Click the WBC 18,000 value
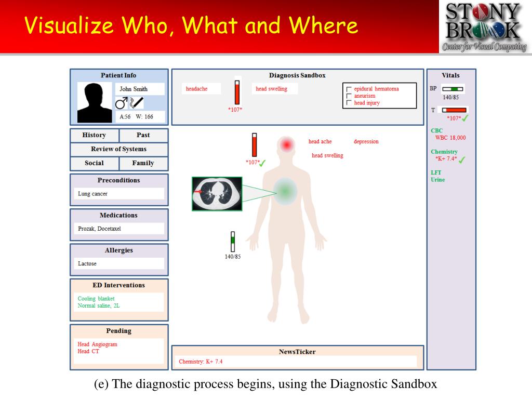 [x=450, y=138]
